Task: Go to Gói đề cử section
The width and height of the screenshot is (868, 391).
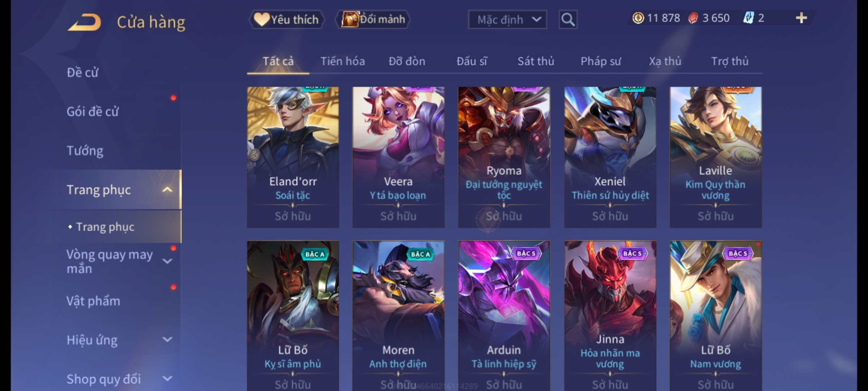Action: tap(93, 112)
